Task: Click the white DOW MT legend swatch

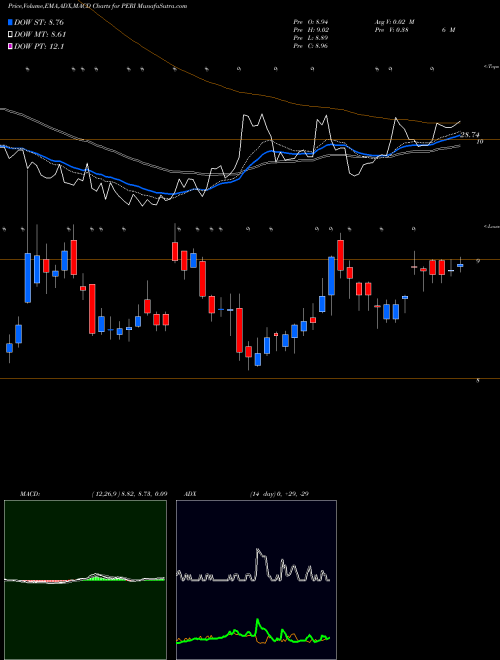Action: (10, 35)
